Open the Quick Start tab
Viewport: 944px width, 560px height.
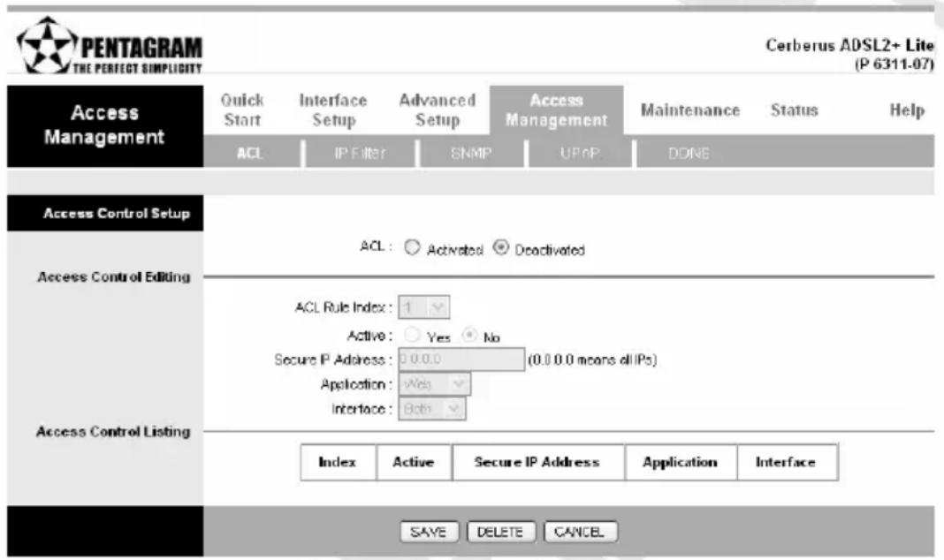pos(242,110)
